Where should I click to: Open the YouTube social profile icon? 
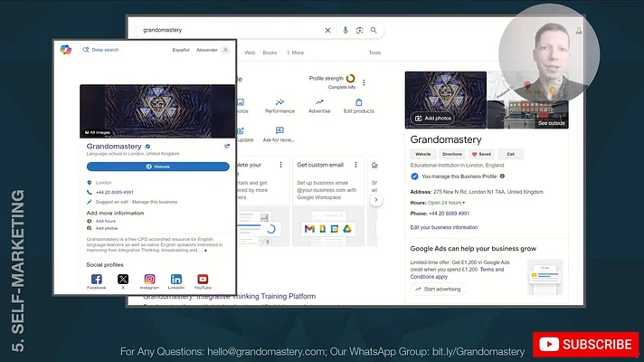[203, 280]
